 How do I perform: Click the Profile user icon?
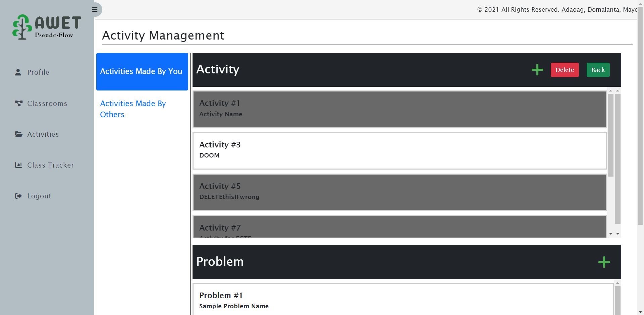[x=18, y=72]
